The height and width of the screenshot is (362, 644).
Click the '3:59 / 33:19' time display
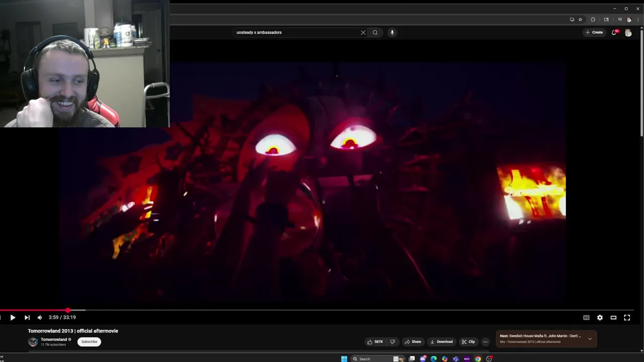(x=62, y=317)
